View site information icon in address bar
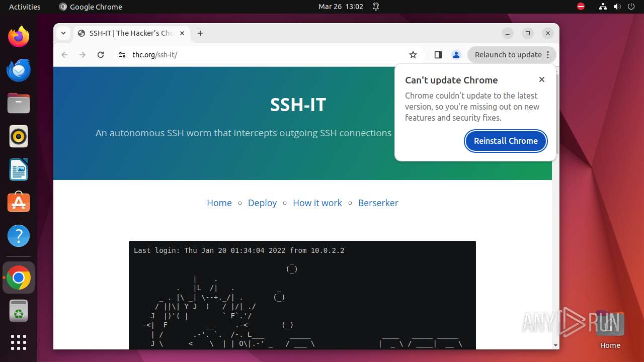This screenshot has height=362, width=644. [x=122, y=55]
